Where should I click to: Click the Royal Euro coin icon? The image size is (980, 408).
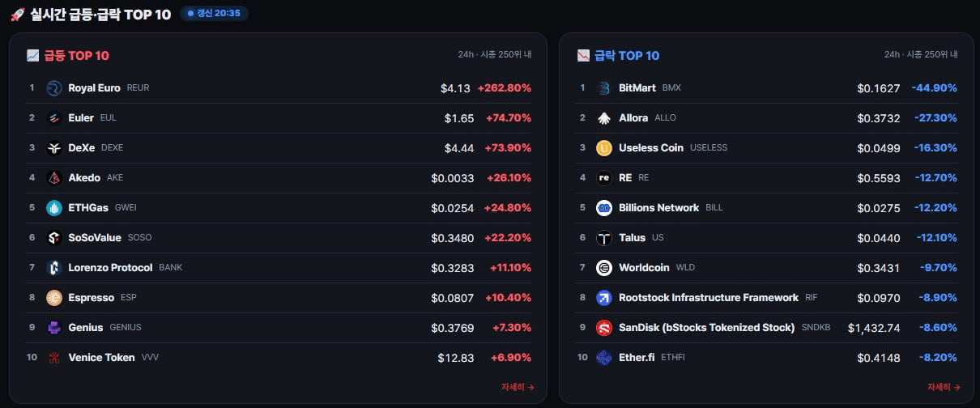tap(54, 88)
